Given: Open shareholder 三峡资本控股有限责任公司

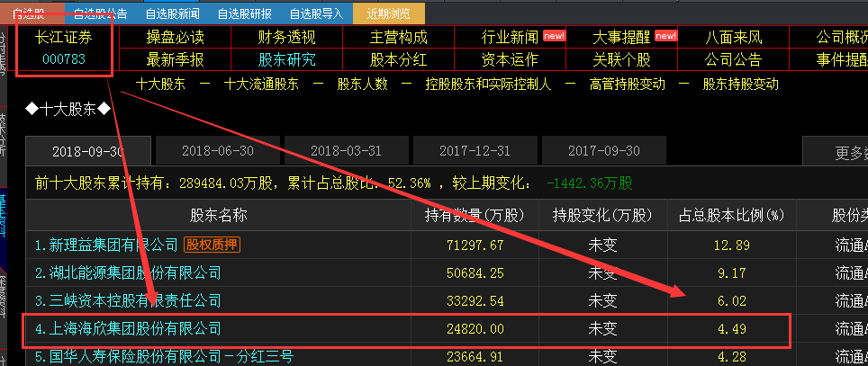Looking at the screenshot, I should click(x=128, y=300).
